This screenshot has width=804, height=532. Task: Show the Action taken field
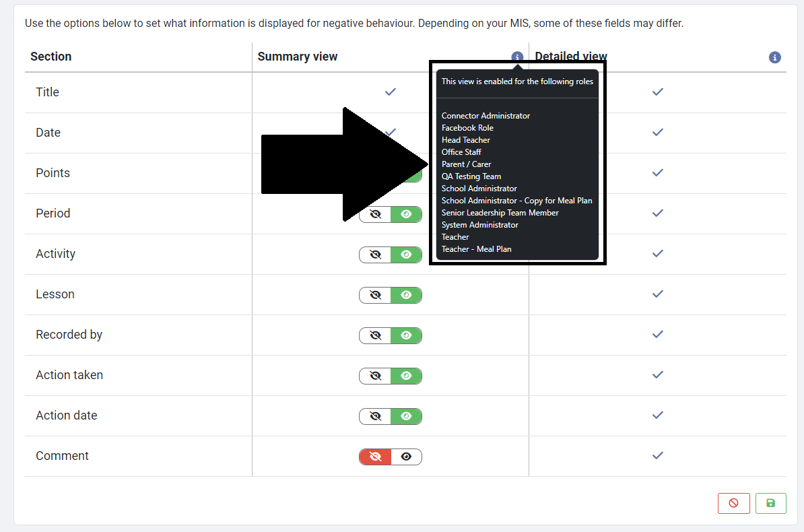pyautogui.click(x=406, y=376)
